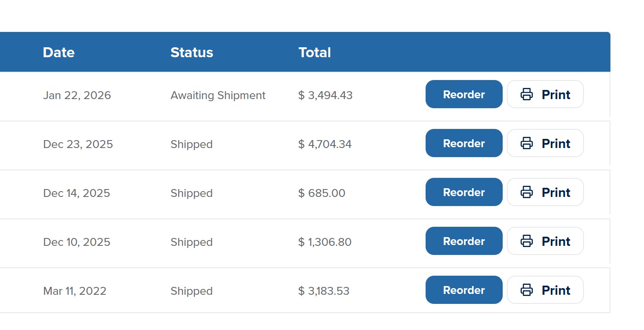Click the $ 3,183.53 total amount
644x330 pixels.
tap(324, 291)
